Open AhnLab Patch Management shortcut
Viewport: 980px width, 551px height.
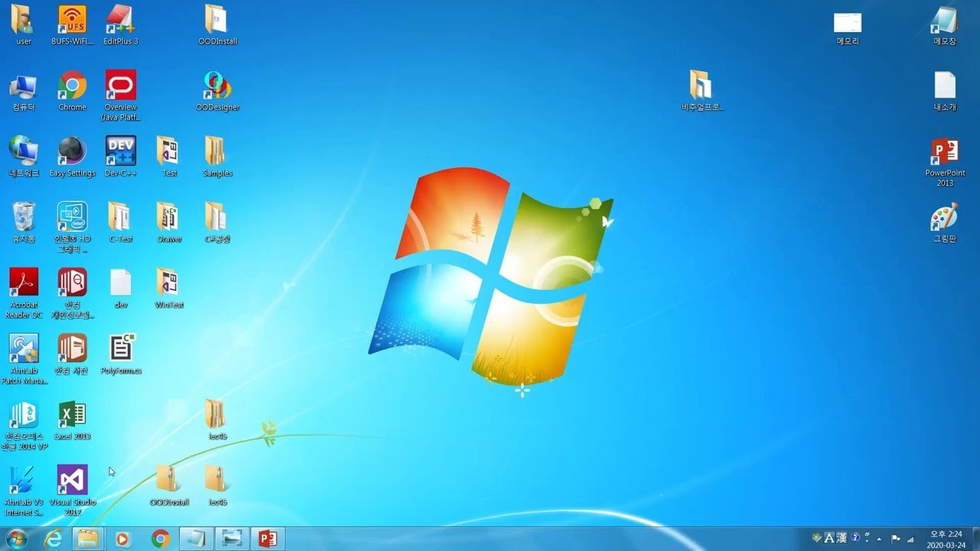click(24, 359)
